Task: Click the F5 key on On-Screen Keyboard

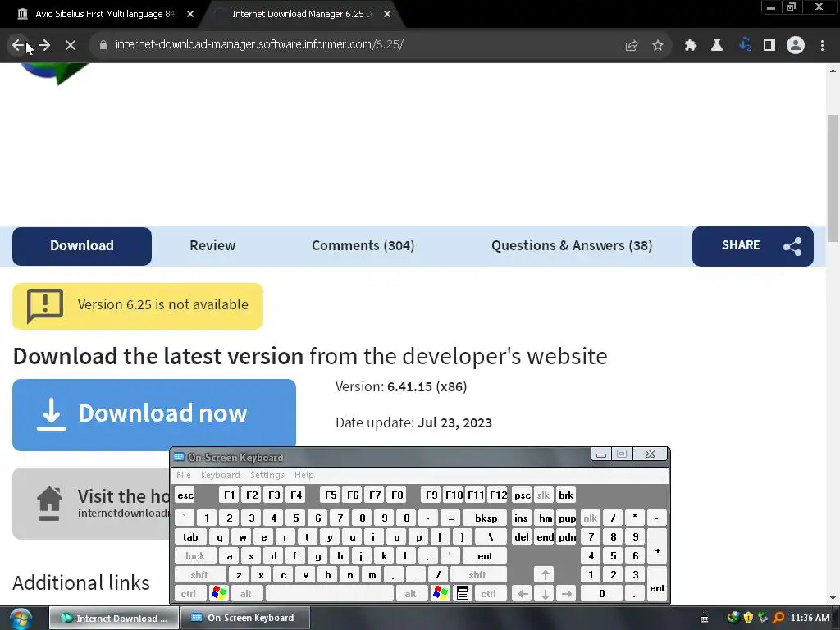Action: click(x=331, y=495)
